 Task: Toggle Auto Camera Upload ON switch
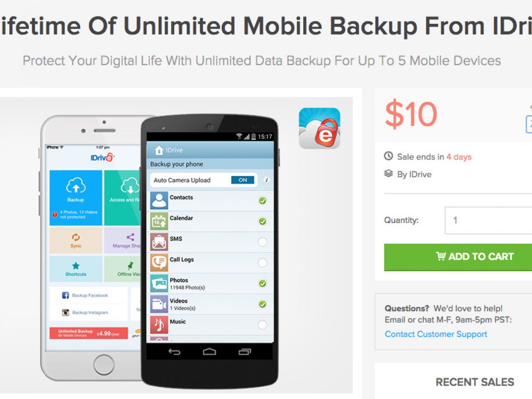pos(243,180)
